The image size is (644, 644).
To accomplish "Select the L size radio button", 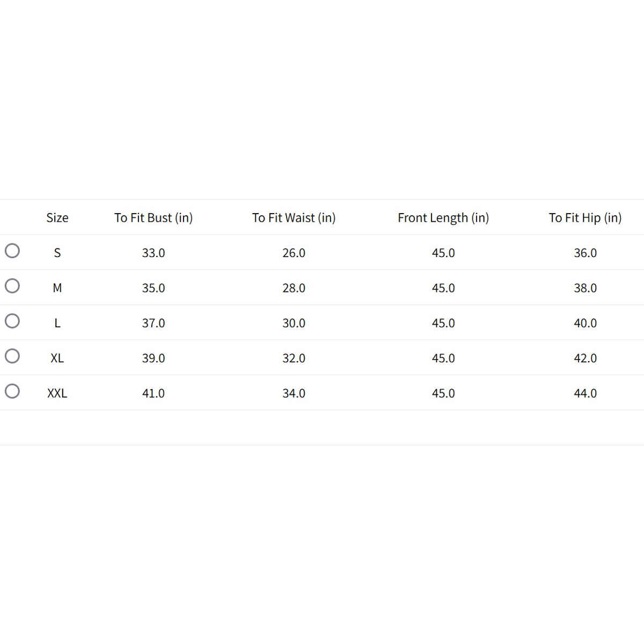I will point(12,321).
